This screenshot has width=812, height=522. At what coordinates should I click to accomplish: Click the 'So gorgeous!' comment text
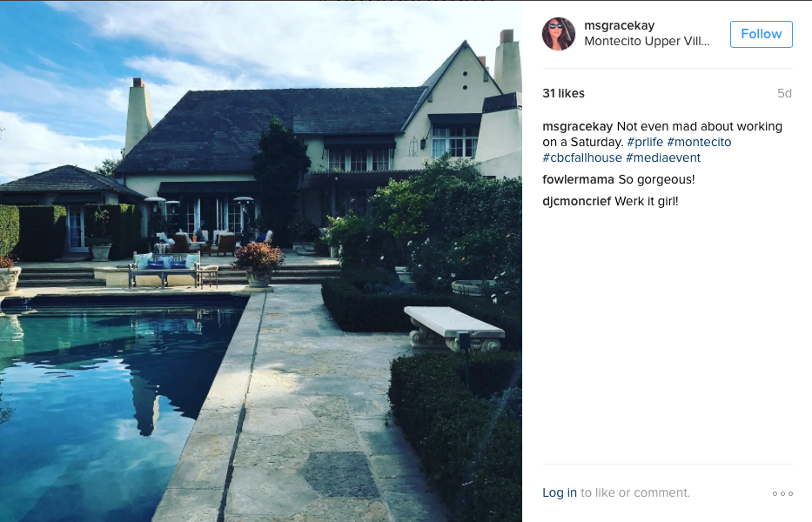[656, 180]
